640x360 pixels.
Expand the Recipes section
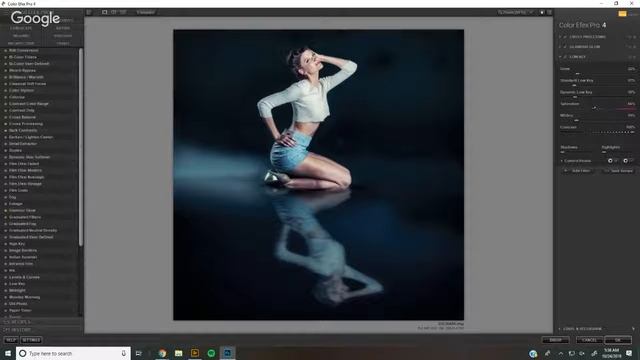[16, 322]
